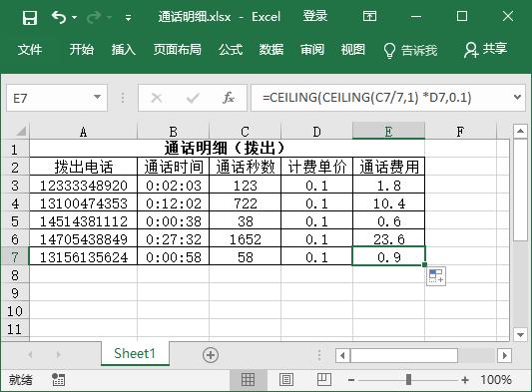This screenshot has height=392, width=532.
Task: Open ribbon display options icon
Action: (369, 16)
